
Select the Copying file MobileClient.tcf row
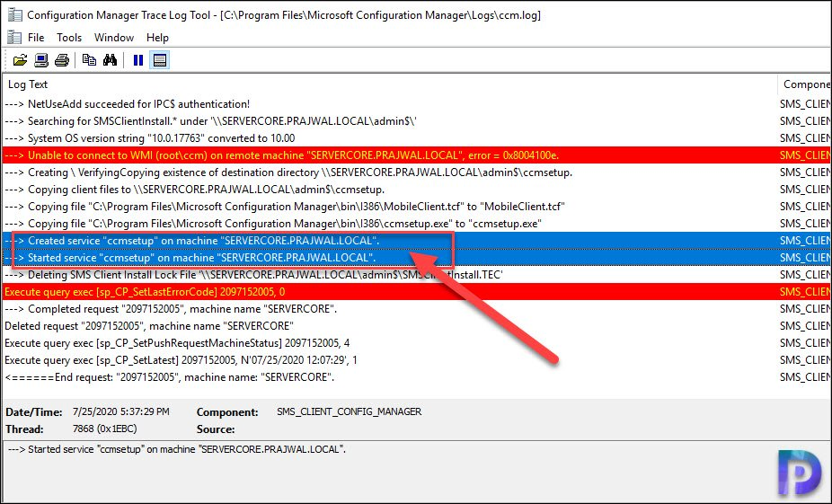pyautogui.click(x=416, y=207)
